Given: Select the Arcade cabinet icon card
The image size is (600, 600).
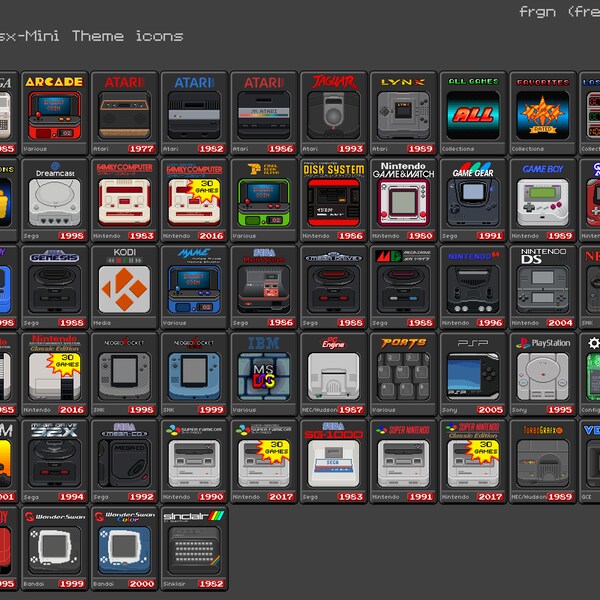Looking at the screenshot, I should pos(54,113).
